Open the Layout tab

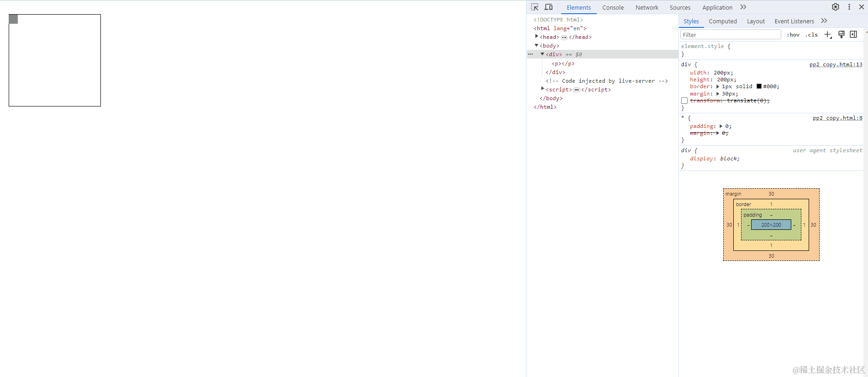point(756,21)
